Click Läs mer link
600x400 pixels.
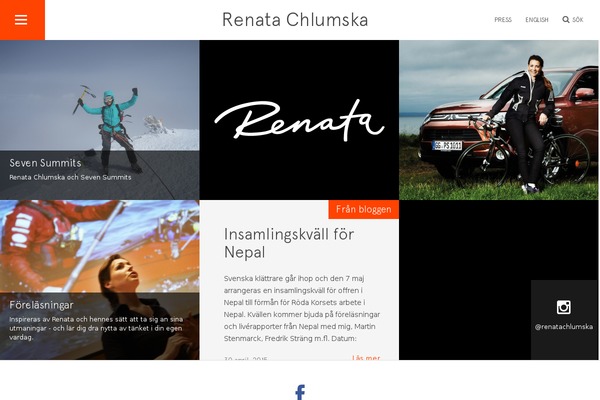[366, 358]
